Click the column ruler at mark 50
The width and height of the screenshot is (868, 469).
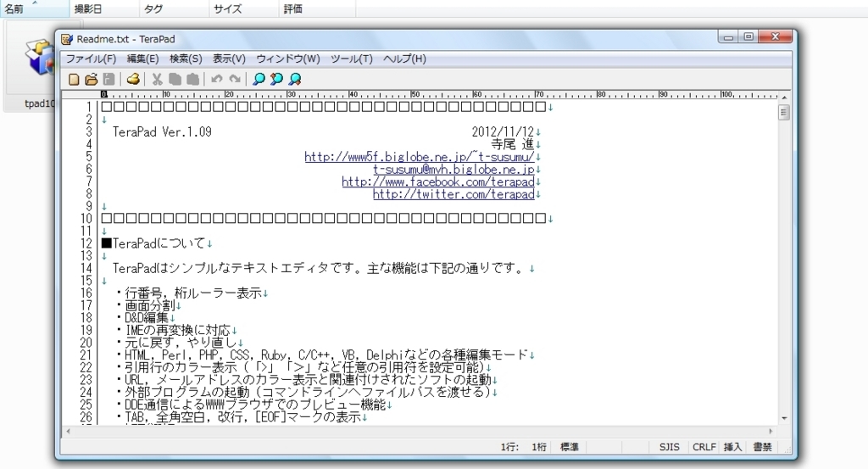[x=415, y=95]
